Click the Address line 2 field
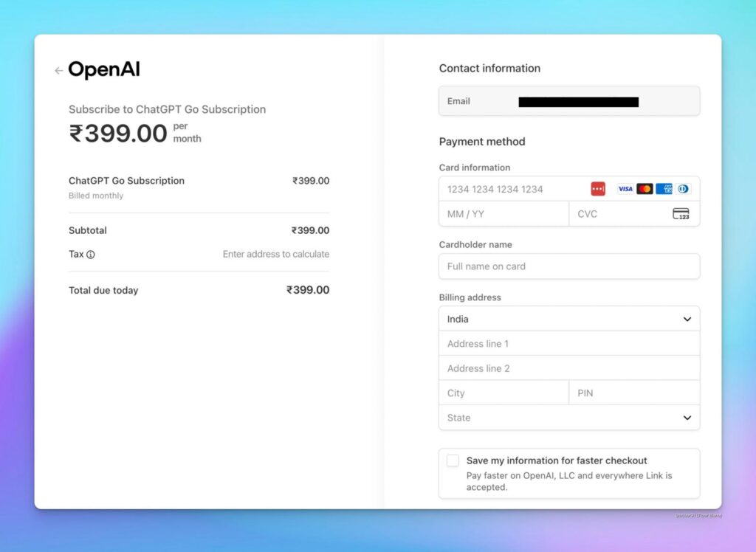 568,368
